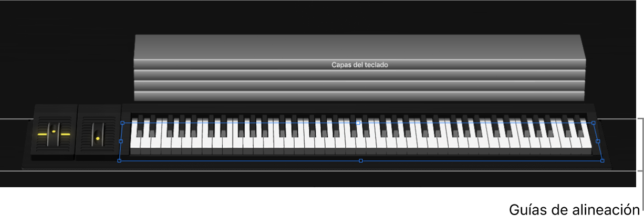The height and width of the screenshot is (224, 644).
Task: Select the bottom-left selection handle of keyboard
Action: tap(119, 160)
